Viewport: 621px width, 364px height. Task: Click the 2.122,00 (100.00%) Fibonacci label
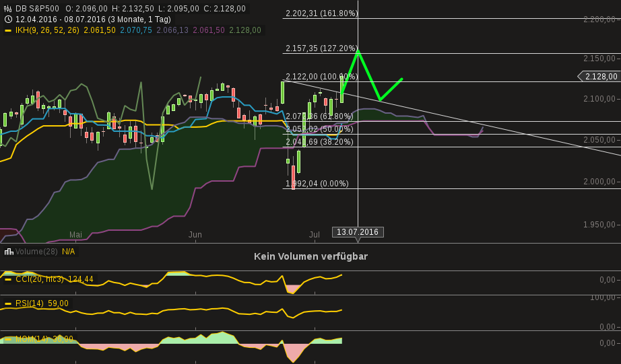click(321, 77)
